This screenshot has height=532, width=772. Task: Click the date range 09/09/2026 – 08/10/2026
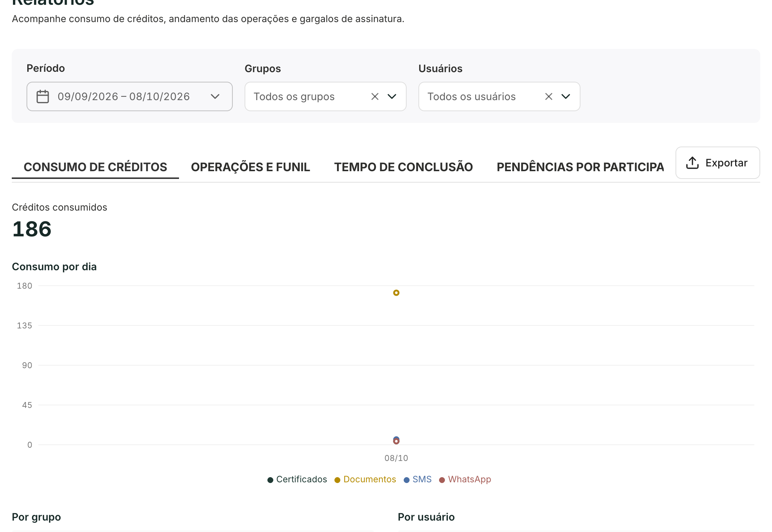click(x=124, y=96)
